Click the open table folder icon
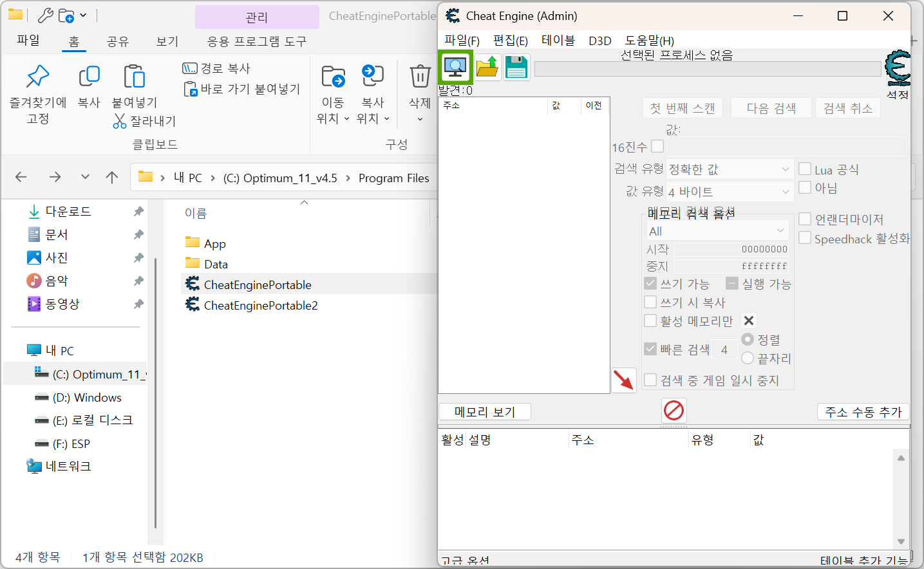 [x=487, y=67]
